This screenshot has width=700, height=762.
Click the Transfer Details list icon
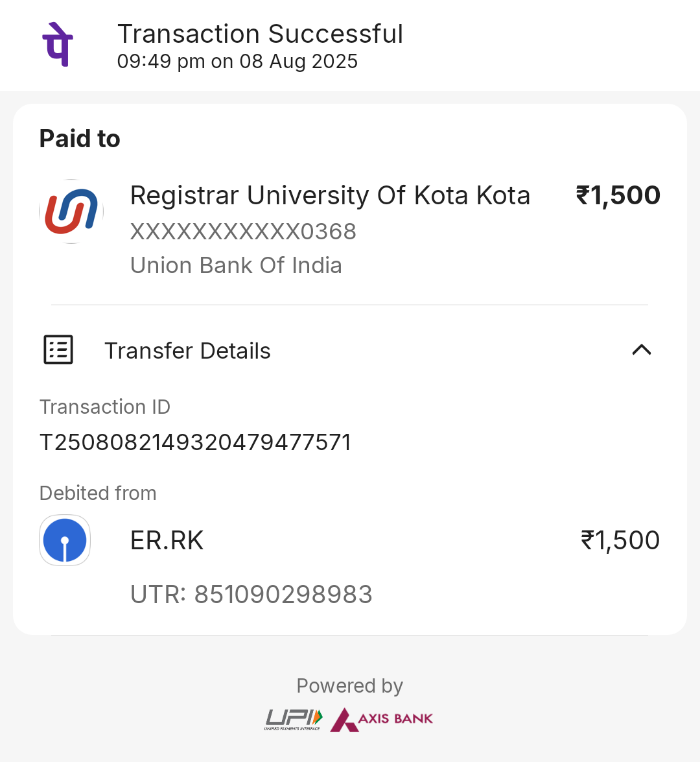58,350
